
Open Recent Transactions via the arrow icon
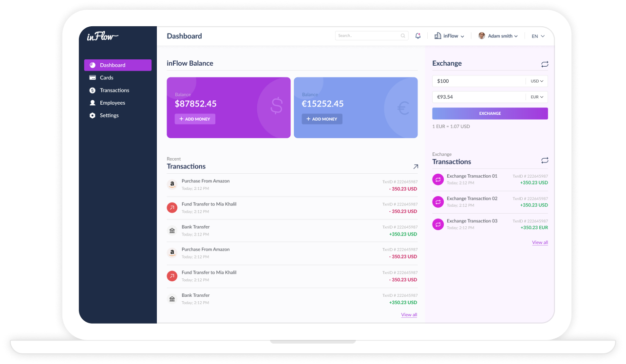pyautogui.click(x=416, y=166)
